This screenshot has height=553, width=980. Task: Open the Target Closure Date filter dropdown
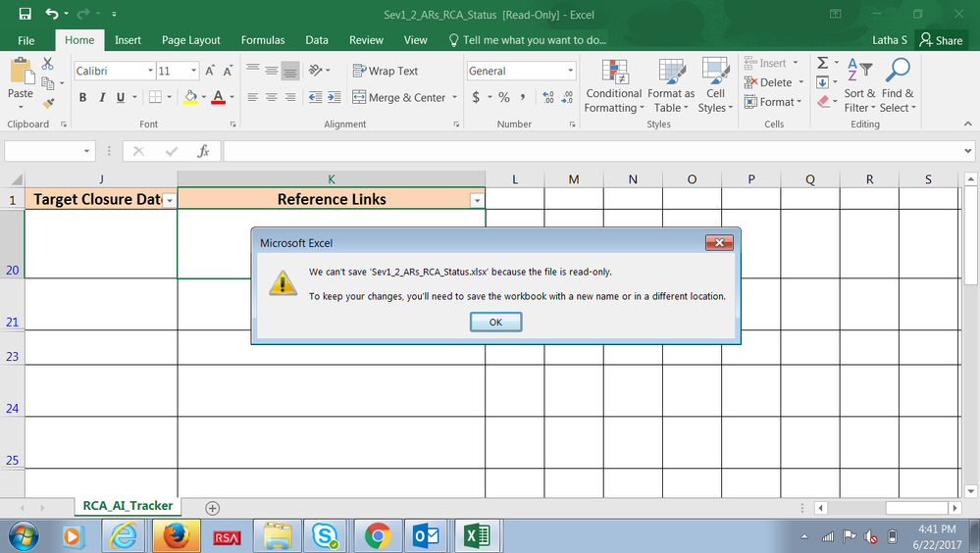[169, 200]
